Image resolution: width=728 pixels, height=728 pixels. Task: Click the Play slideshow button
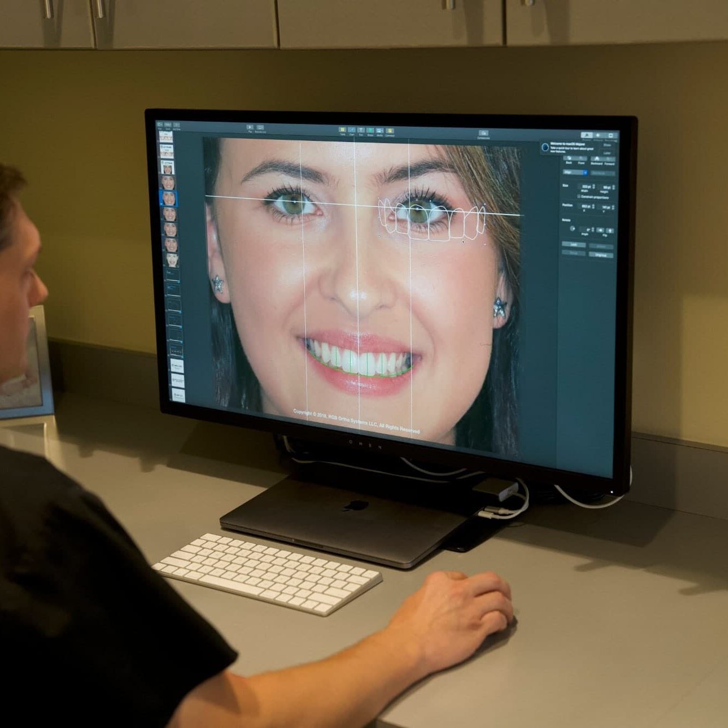250,127
